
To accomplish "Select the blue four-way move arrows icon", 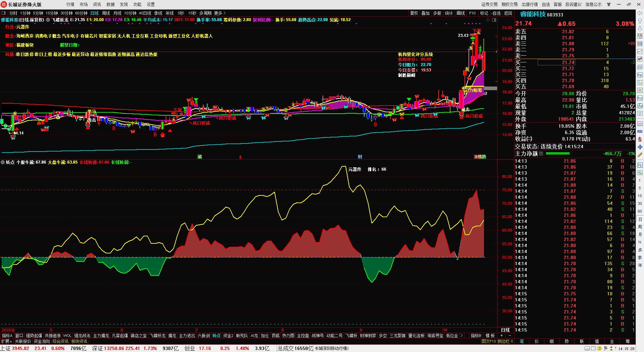I will pyautogui.click(x=640, y=147).
